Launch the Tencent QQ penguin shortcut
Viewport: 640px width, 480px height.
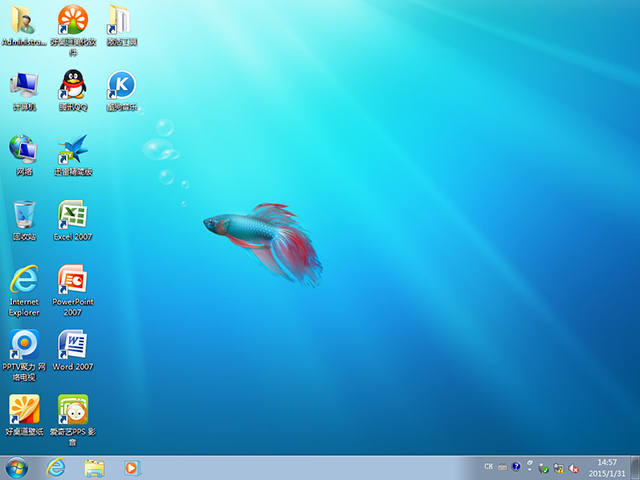click(72, 84)
